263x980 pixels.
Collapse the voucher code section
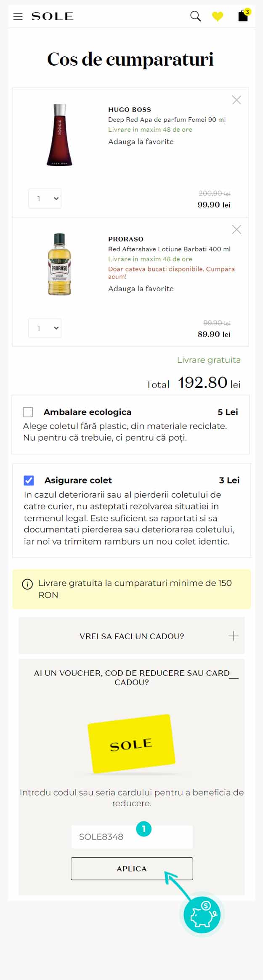[233, 677]
